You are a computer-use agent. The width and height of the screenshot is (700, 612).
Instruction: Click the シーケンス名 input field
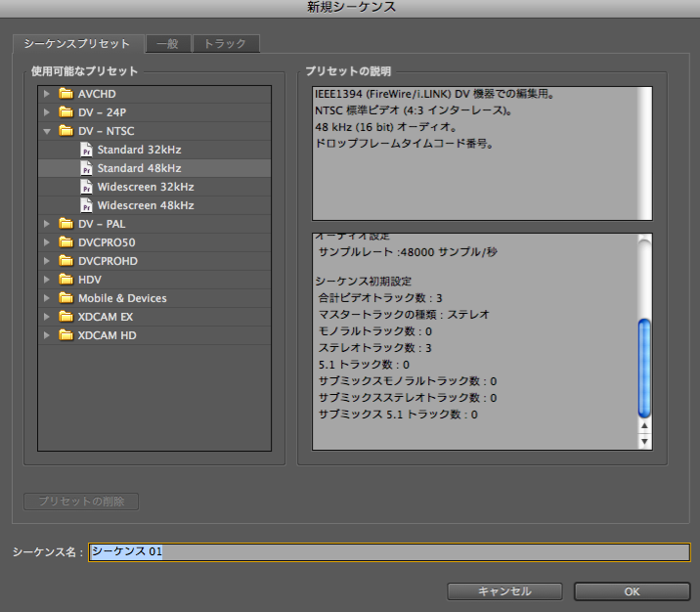(389, 552)
